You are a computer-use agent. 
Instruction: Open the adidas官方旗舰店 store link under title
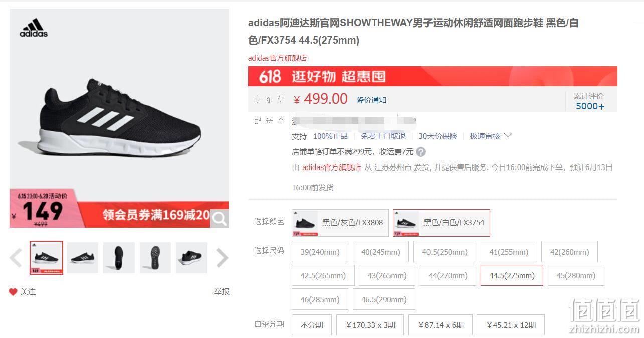click(x=277, y=58)
